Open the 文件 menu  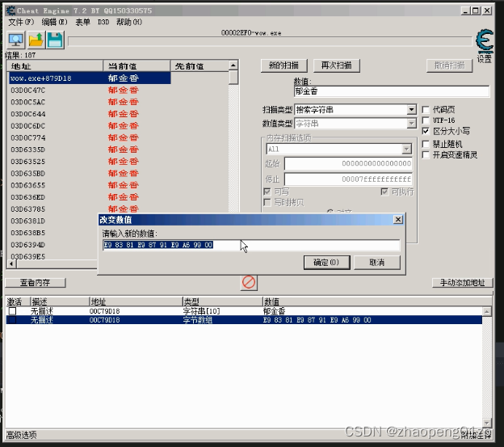pos(21,22)
